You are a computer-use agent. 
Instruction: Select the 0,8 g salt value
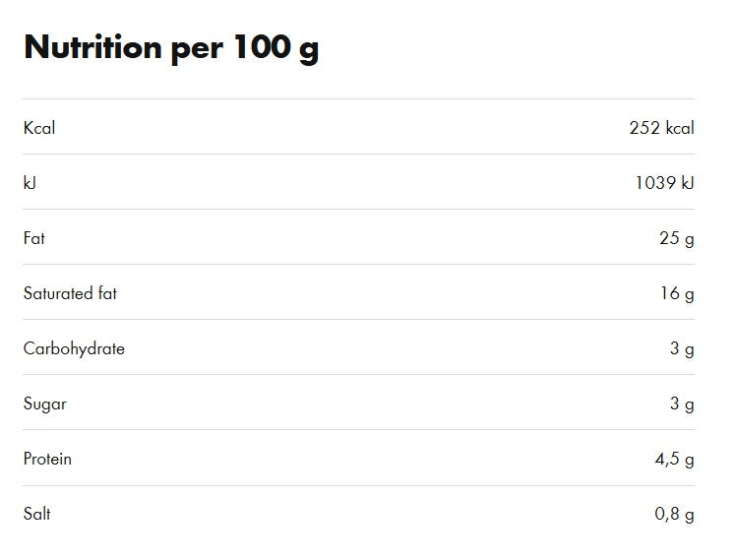coord(674,514)
